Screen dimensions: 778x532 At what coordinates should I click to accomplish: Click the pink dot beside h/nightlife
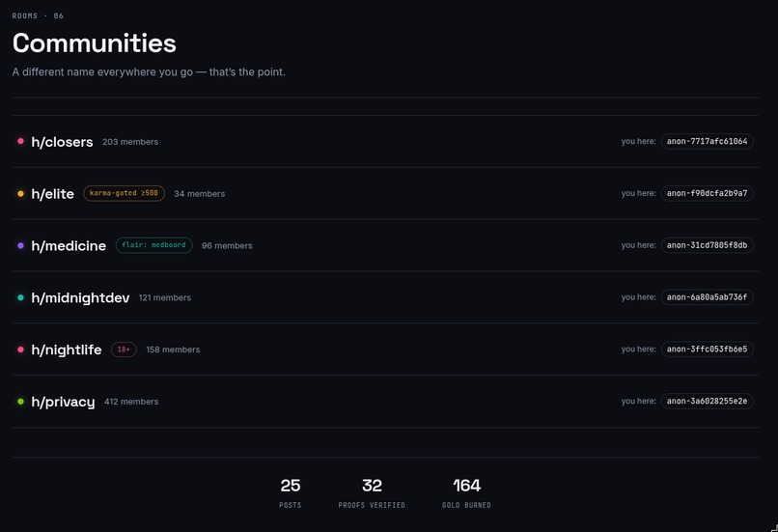click(x=21, y=350)
